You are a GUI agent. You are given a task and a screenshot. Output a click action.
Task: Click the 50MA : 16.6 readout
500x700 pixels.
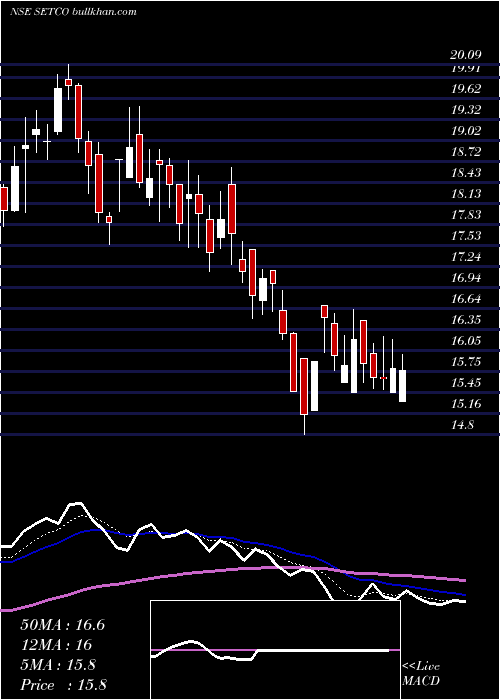pyautogui.click(x=62, y=625)
